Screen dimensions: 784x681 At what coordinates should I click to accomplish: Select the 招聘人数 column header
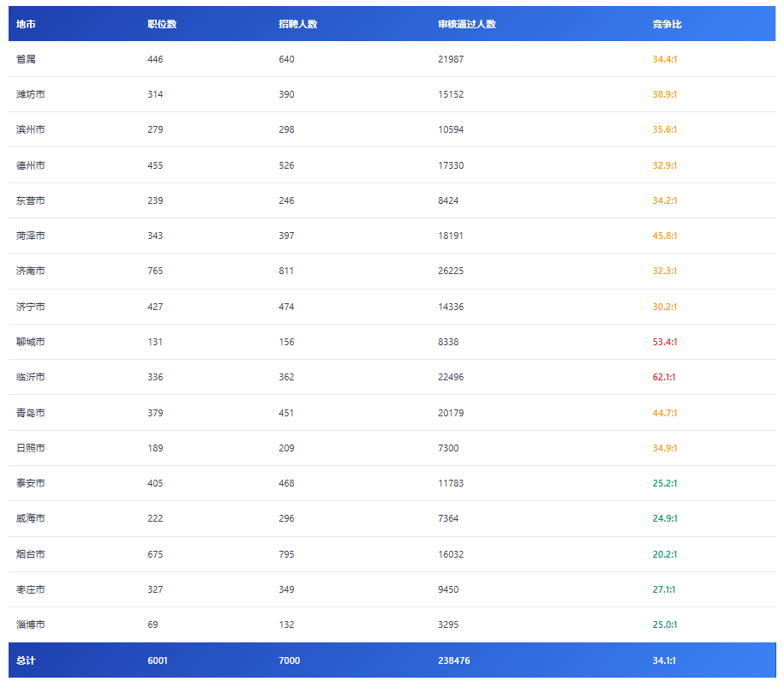coord(297,24)
